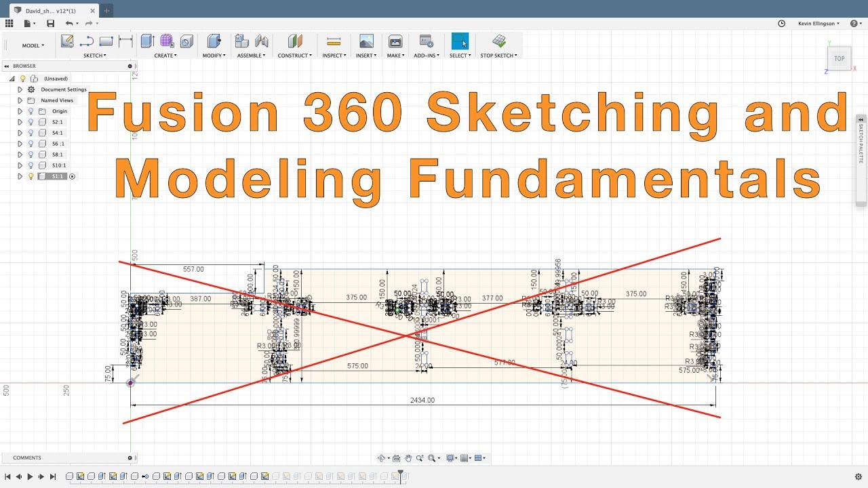Click the Undo arrow icon
This screenshot has width=868, height=488.
tap(68, 23)
